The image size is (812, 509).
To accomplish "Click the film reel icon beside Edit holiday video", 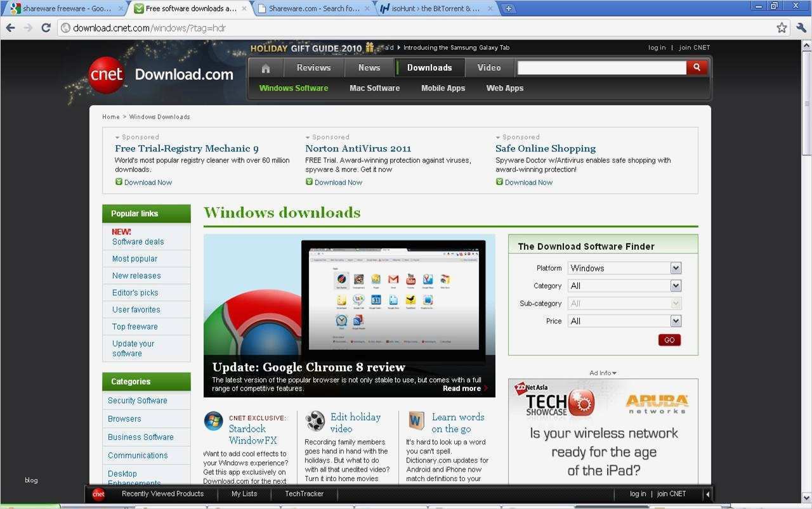I will coord(315,421).
